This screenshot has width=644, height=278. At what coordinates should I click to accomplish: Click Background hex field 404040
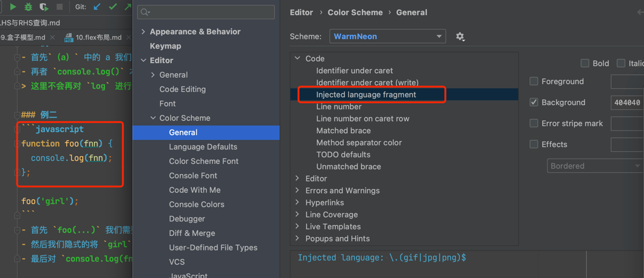point(627,103)
